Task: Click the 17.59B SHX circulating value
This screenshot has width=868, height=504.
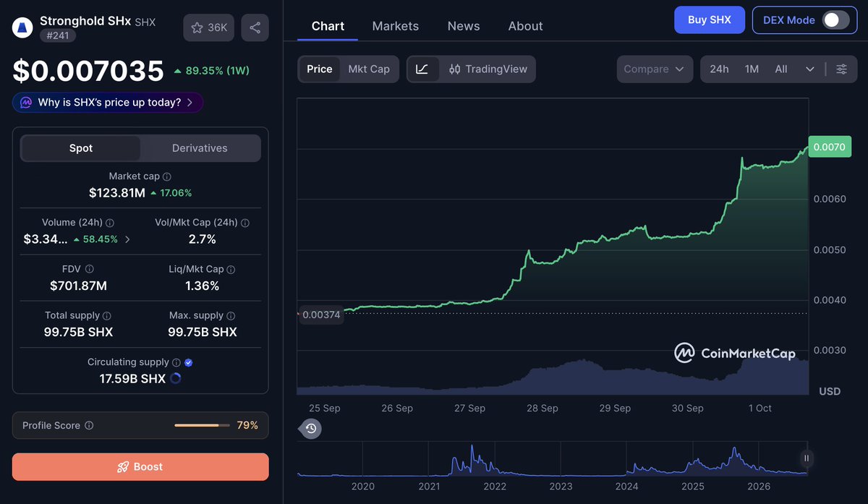Action: (132, 378)
